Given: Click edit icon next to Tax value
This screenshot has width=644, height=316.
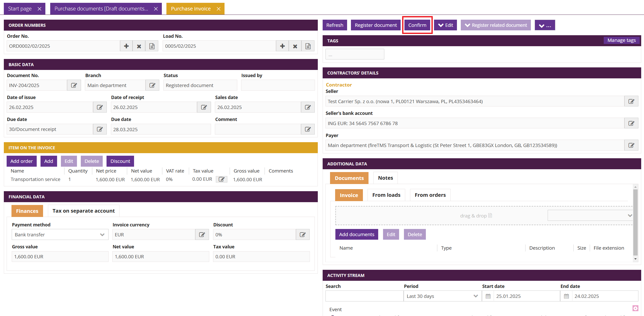Looking at the screenshot, I should (221, 179).
